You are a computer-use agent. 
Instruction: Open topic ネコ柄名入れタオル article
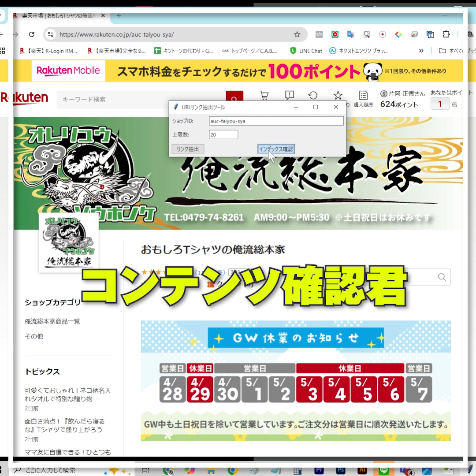tap(68, 394)
